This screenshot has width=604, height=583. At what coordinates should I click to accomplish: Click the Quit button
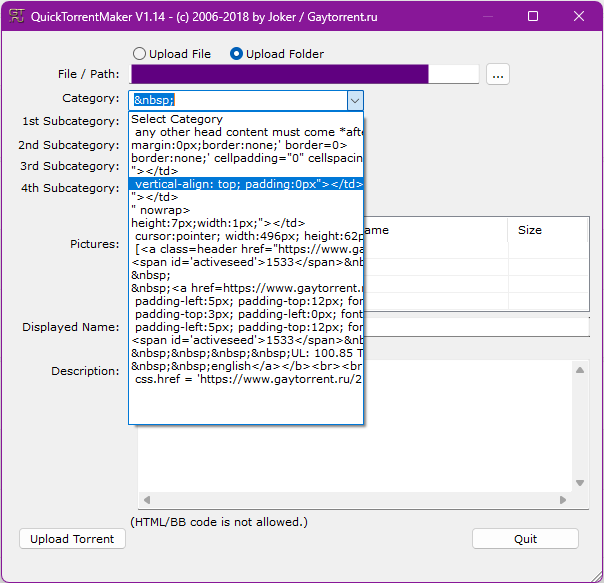tap(525, 539)
